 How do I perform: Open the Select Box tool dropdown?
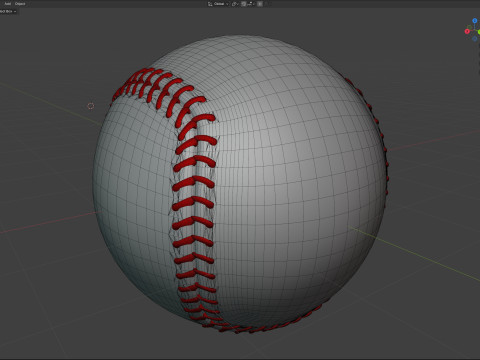click(8, 11)
